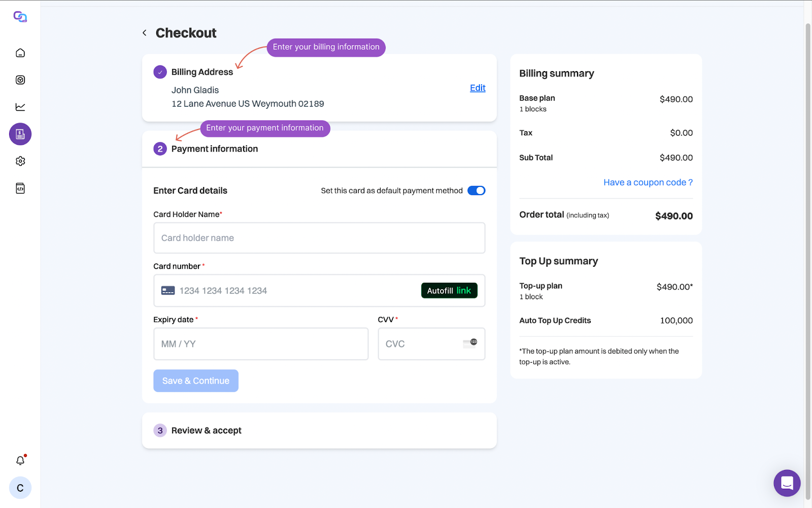Viewport: 812px width, 508px height.
Task: Open the notifications bell
Action: 20,460
